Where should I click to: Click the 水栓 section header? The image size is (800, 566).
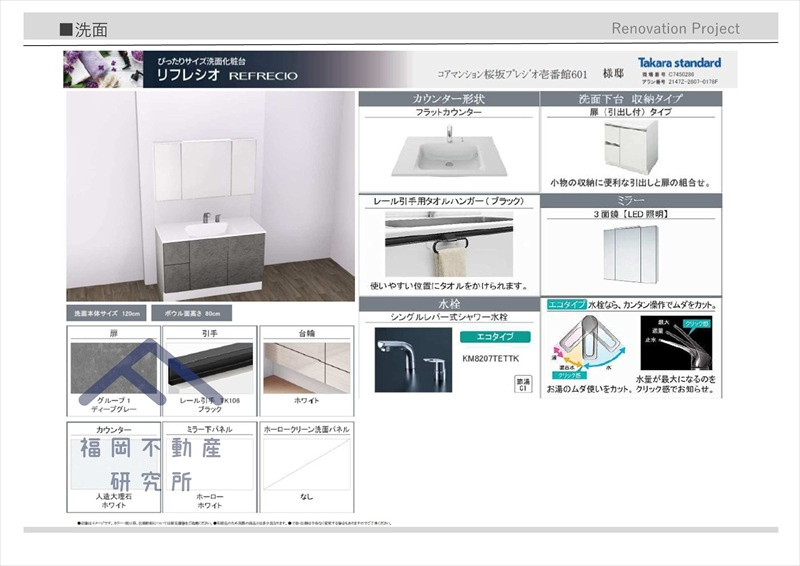pyautogui.click(x=449, y=304)
